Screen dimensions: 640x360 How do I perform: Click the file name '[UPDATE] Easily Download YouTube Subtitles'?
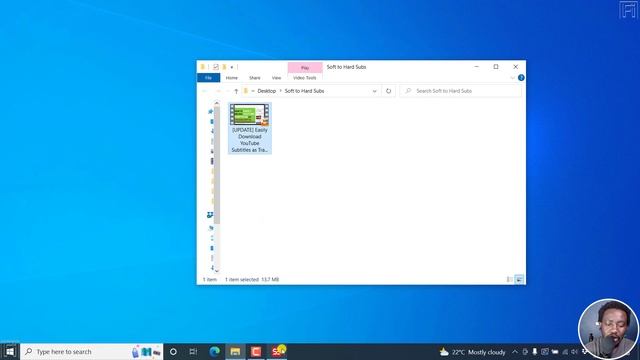tap(250, 140)
